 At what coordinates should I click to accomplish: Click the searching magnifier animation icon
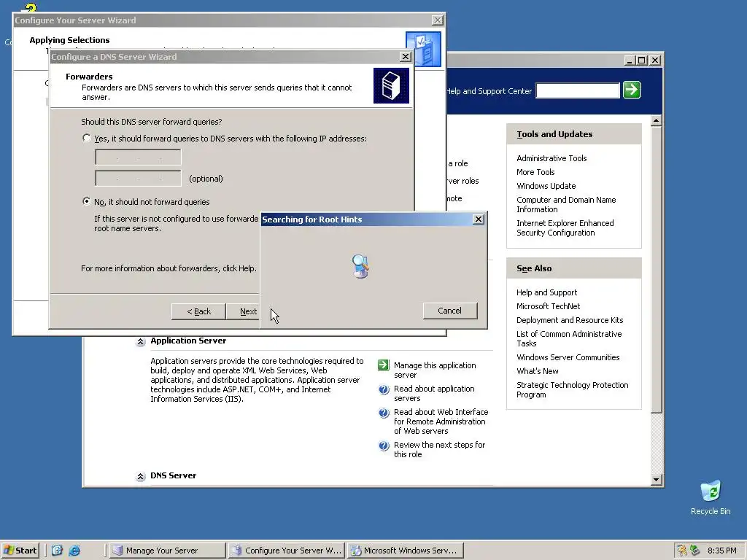click(360, 266)
